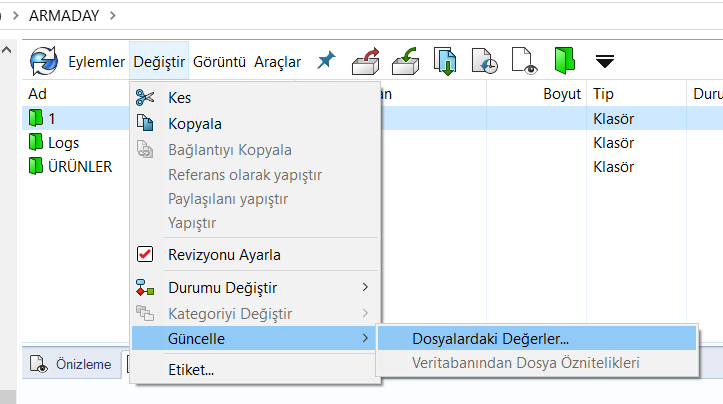Click the Check In toolbar icon
The image size is (723, 404).
click(405, 62)
